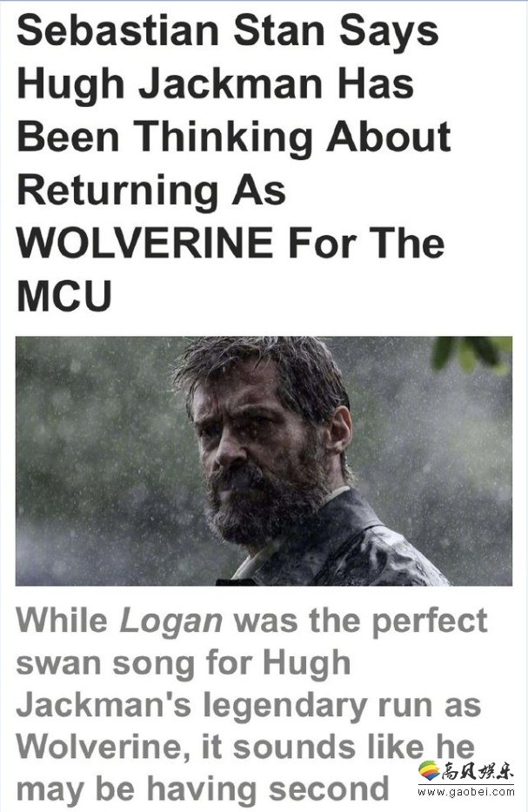Image resolution: width=528 pixels, height=812 pixels.
Task: Open the Hugh Jackman rain photo
Action: coord(264,461)
